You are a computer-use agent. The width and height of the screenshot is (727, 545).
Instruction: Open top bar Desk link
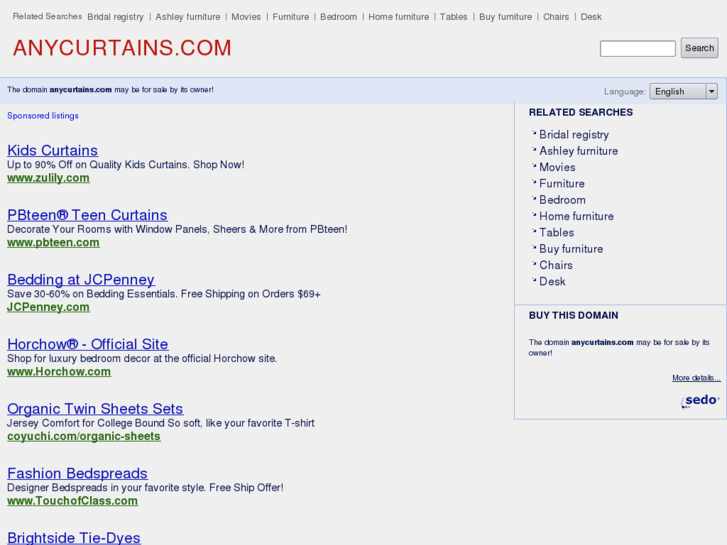pos(591,17)
